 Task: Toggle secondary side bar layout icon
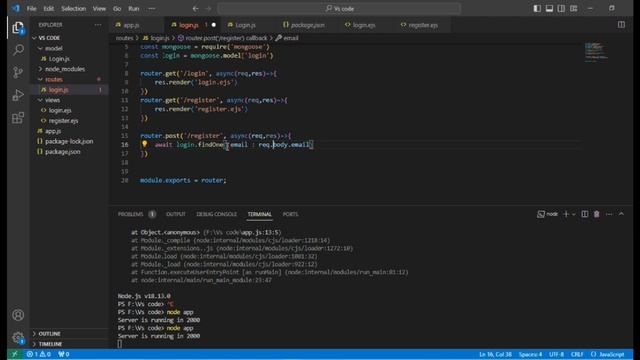tap(562, 9)
